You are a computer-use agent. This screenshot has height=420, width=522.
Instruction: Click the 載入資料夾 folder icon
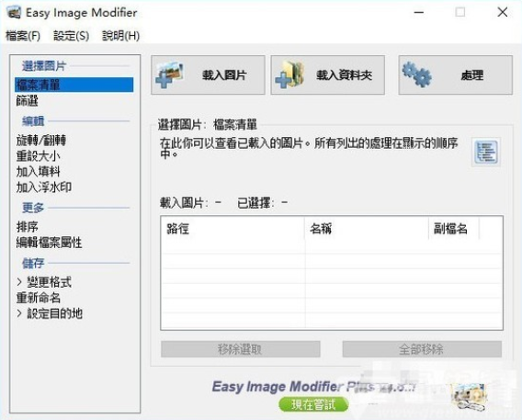289,75
